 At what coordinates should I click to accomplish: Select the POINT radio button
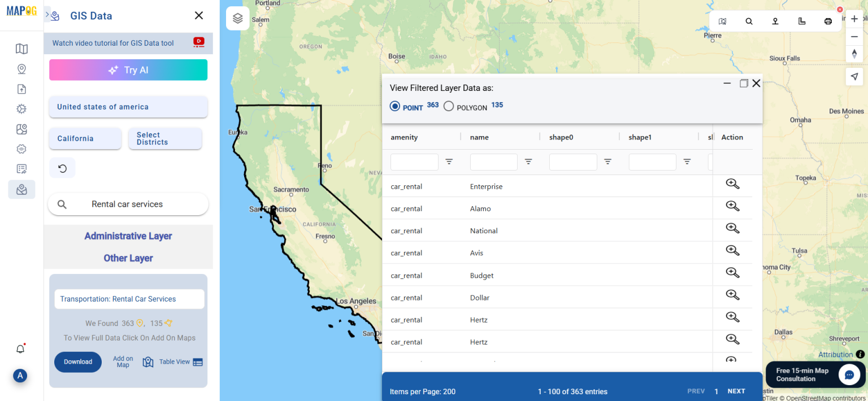(x=394, y=106)
